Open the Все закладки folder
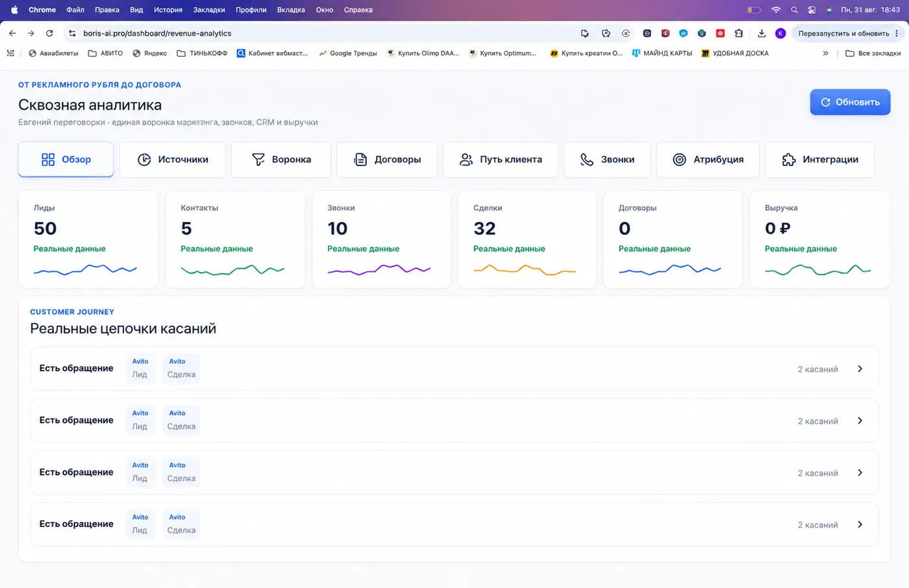The height and width of the screenshot is (588, 909). pyautogui.click(x=873, y=53)
